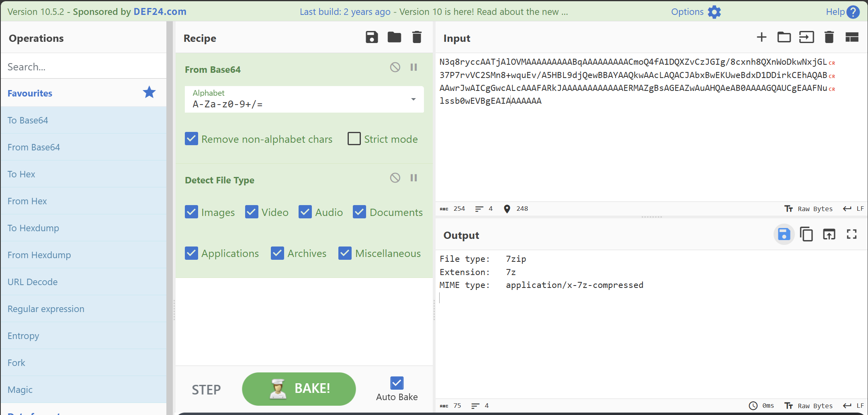The width and height of the screenshot is (868, 415).
Task: Replace input with output icon
Action: pos(829,234)
